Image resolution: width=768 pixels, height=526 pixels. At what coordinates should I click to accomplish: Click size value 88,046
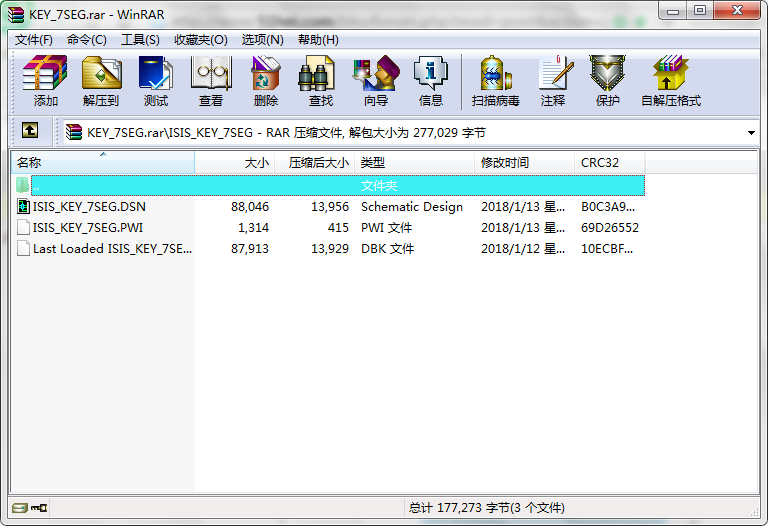click(250, 207)
